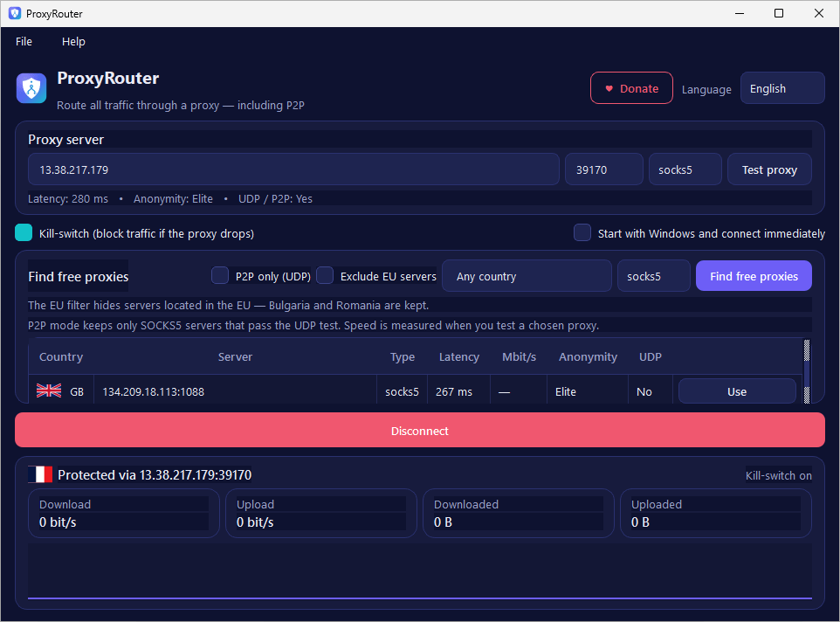Click the French flag beside Protected status
This screenshot has width=840, height=622.
click(41, 474)
